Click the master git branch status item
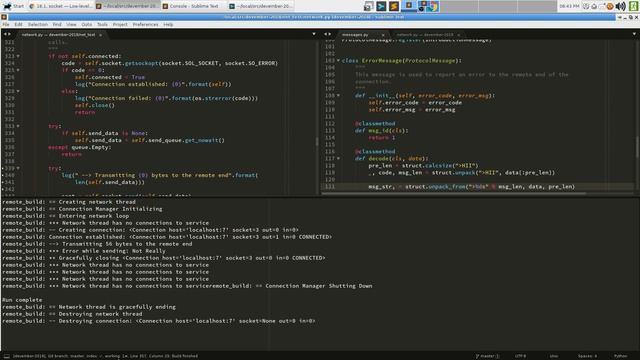The height and width of the screenshot is (360, 640). (x=488, y=356)
